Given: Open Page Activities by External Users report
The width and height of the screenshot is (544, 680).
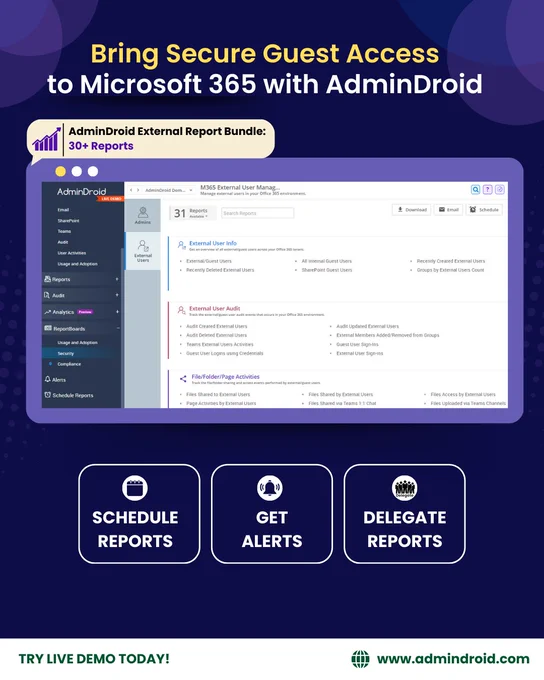Looking at the screenshot, I should (x=221, y=403).
